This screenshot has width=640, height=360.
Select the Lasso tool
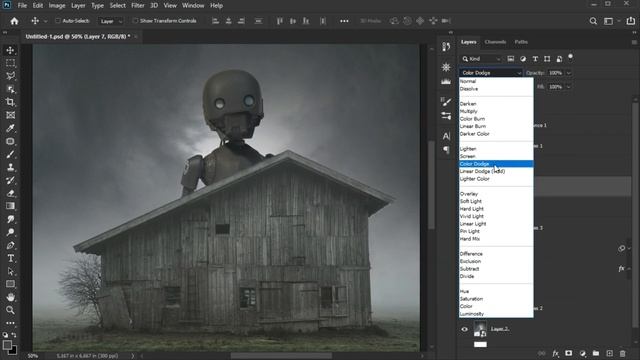tap(10, 76)
